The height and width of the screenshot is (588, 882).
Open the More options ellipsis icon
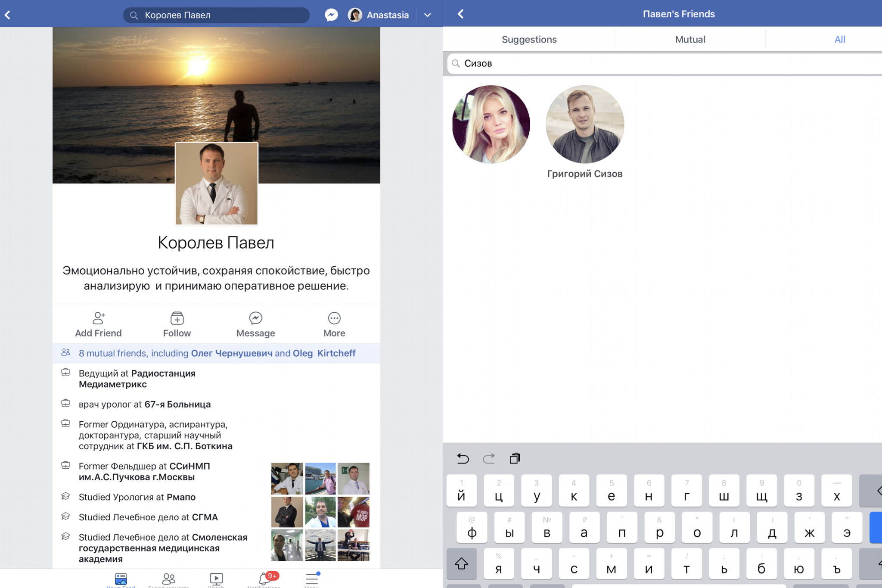334,319
